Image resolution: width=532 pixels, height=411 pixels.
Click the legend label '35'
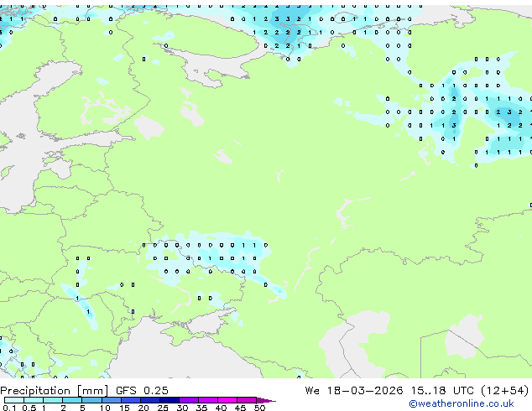click(201, 408)
